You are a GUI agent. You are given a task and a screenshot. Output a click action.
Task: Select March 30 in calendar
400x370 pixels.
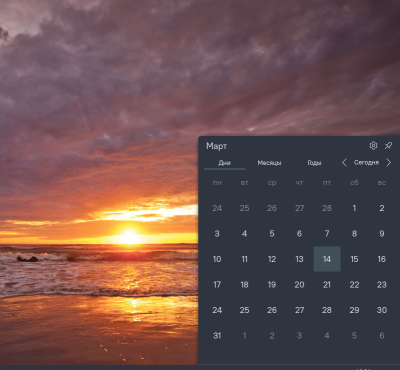pyautogui.click(x=382, y=310)
